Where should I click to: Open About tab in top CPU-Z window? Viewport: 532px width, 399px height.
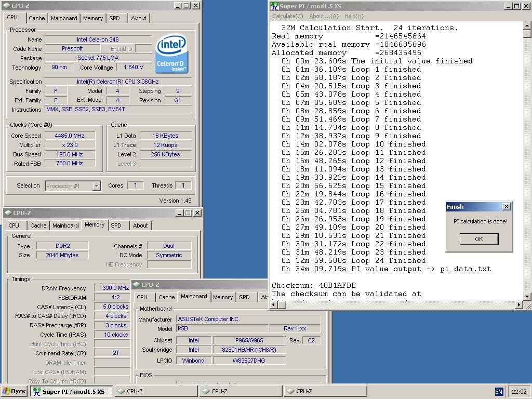[139, 18]
